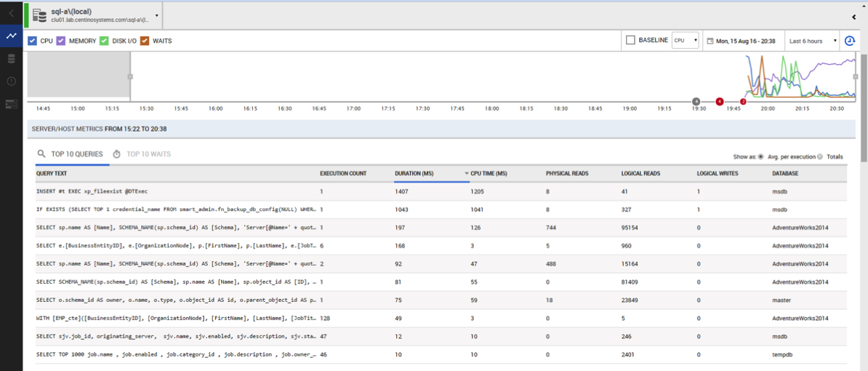
Task: Open the servers list sidebar icon
Action: (11, 103)
